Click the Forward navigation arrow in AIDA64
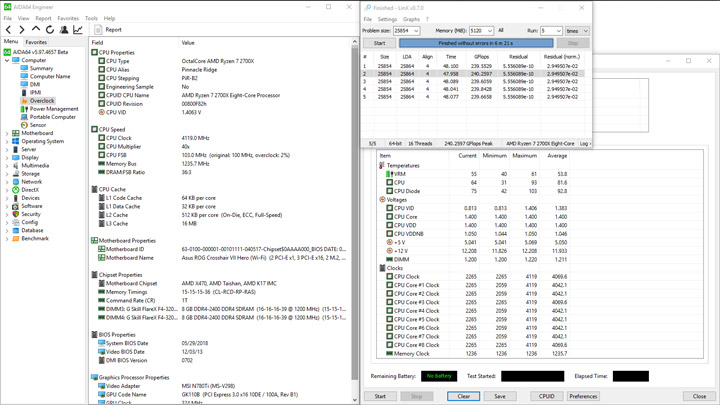 point(23,30)
